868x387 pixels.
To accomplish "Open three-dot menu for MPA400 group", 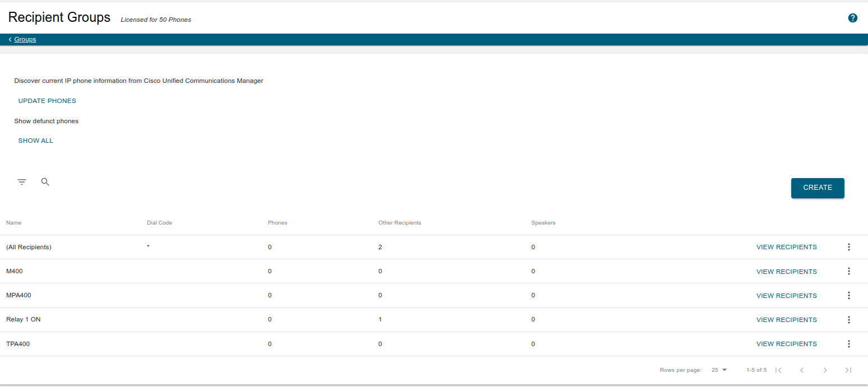I will (848, 296).
